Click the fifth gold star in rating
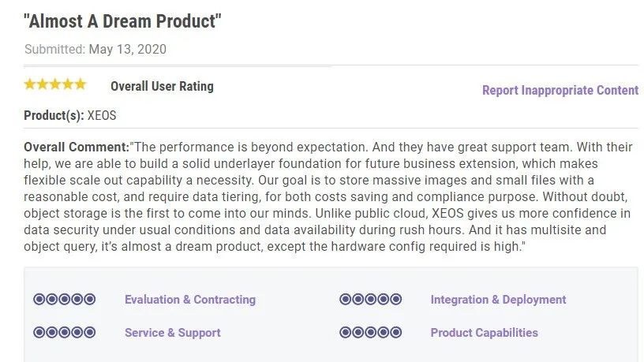 tap(80, 84)
